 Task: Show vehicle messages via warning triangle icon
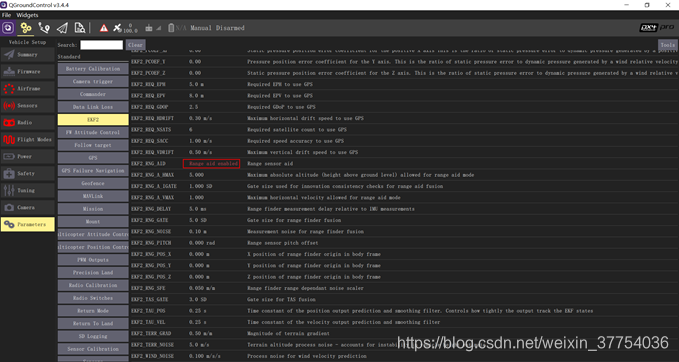(x=104, y=28)
